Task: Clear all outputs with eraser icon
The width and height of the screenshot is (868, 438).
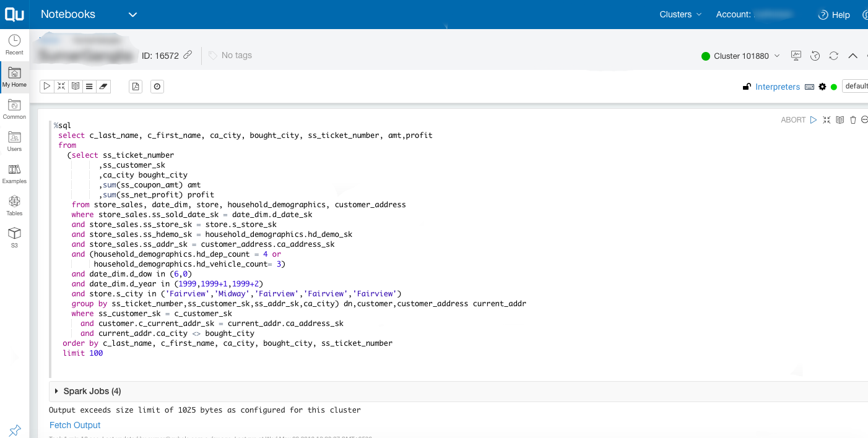Action: (x=103, y=87)
